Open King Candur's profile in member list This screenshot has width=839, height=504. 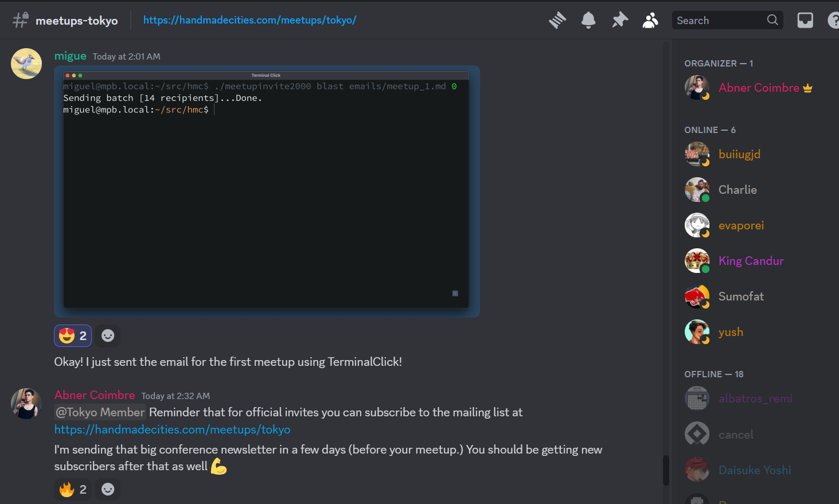[751, 261]
